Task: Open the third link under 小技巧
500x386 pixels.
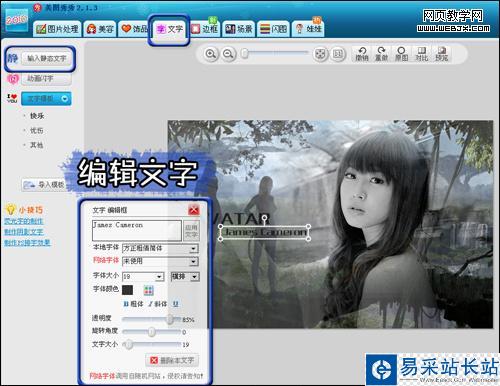Action: (x=27, y=243)
